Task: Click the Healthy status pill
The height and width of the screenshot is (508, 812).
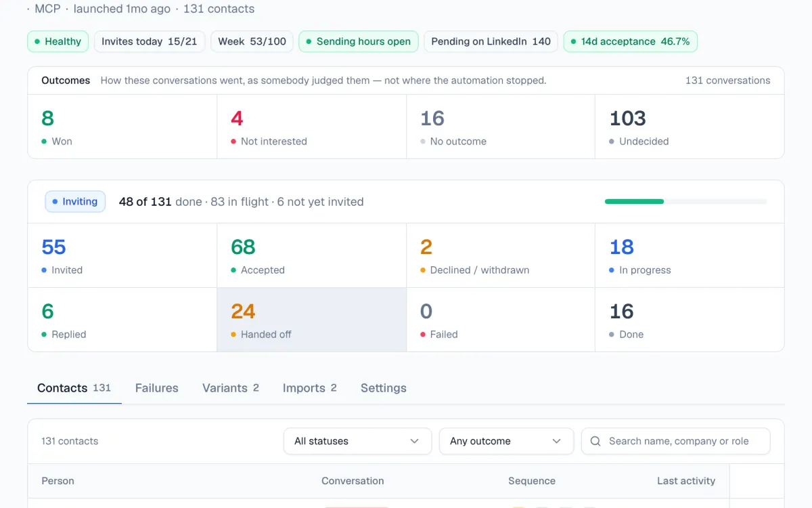Action: tap(58, 41)
